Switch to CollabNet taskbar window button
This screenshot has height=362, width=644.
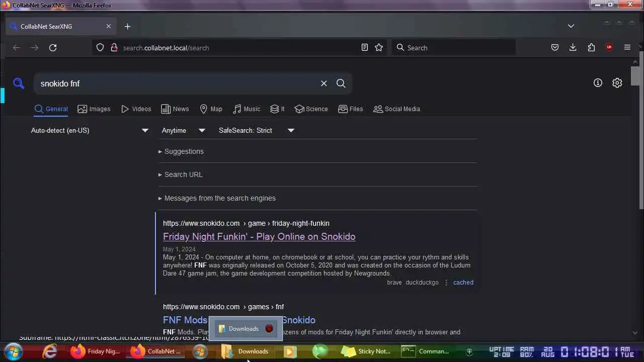point(156,351)
